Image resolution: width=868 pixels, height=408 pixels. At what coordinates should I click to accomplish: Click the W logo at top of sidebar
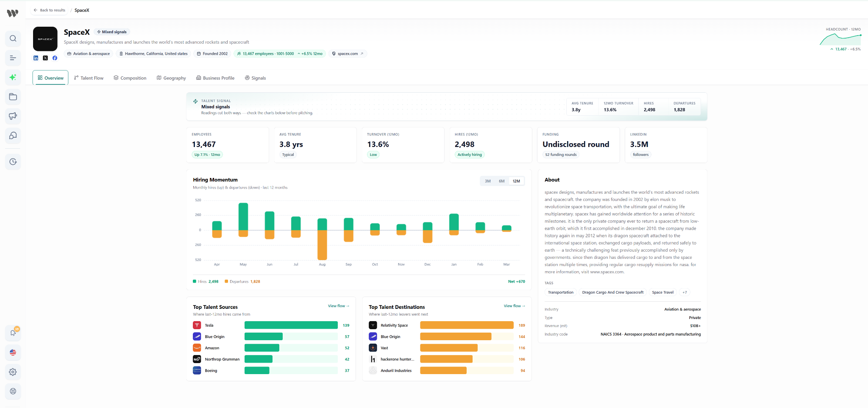click(13, 13)
